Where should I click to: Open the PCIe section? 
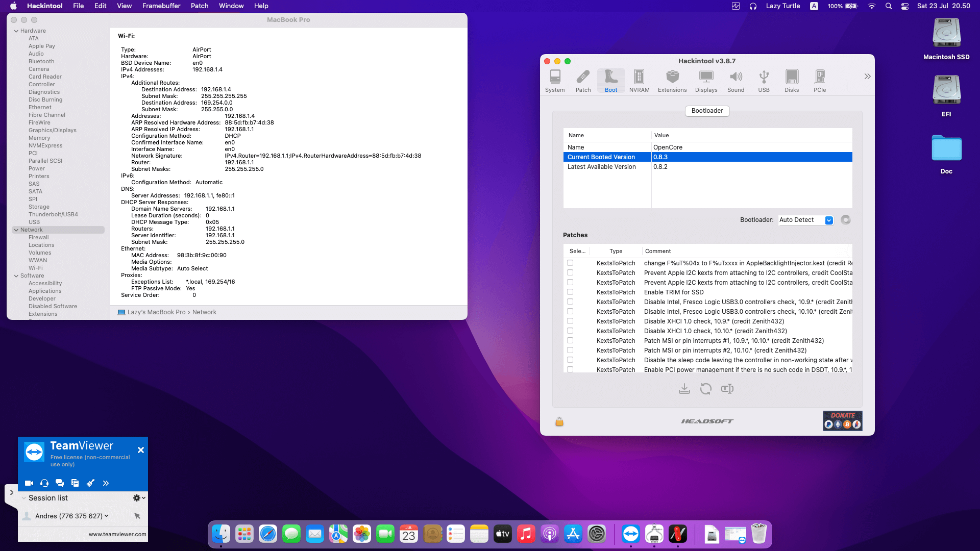(x=820, y=81)
